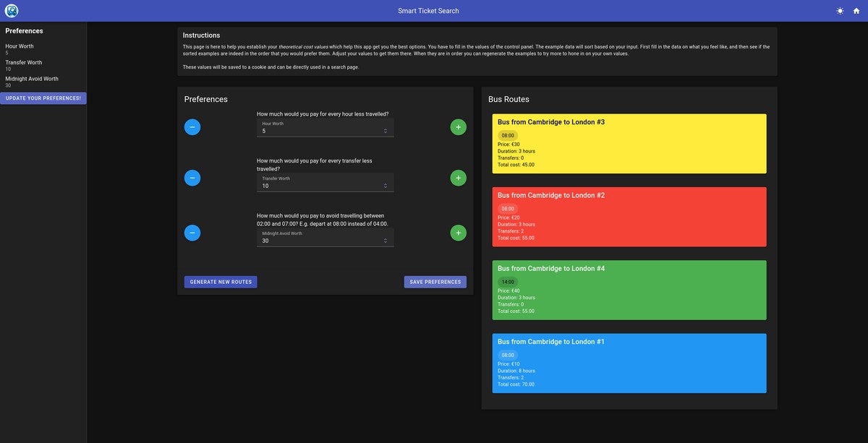Go to home via the house icon
The height and width of the screenshot is (443, 868).
coord(856,11)
